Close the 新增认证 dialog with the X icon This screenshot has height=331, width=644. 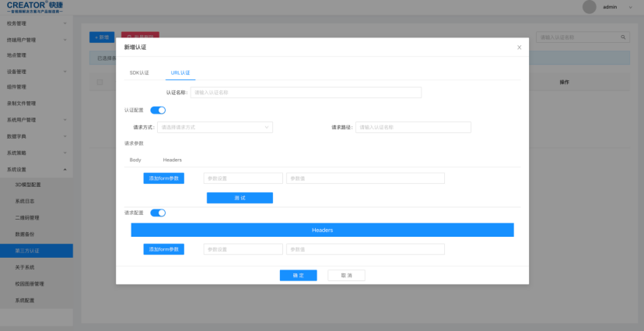[519, 48]
